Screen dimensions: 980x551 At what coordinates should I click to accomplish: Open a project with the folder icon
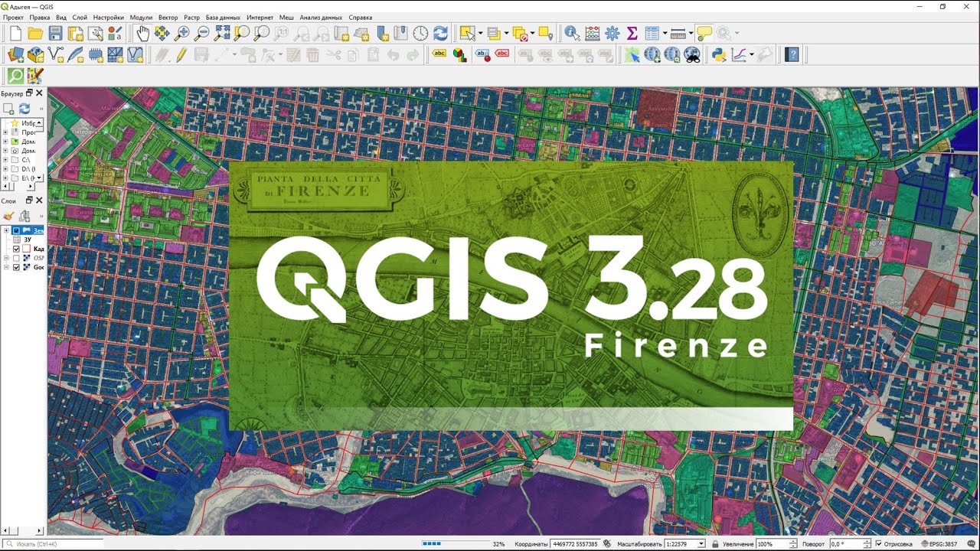35,33
